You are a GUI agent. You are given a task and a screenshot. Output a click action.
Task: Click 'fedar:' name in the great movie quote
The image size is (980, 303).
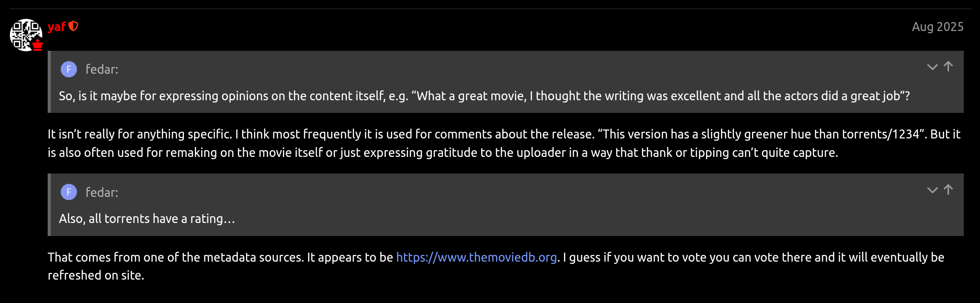click(102, 69)
